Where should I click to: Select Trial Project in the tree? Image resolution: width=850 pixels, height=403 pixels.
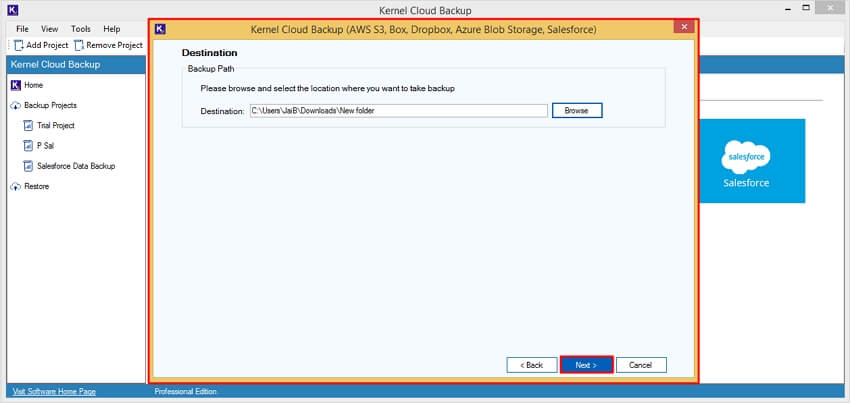(x=56, y=125)
